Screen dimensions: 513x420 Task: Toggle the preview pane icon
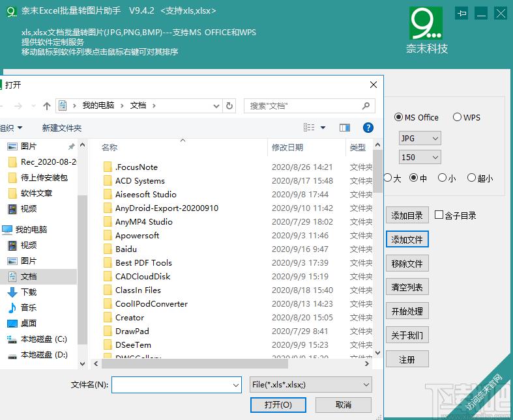[x=345, y=128]
